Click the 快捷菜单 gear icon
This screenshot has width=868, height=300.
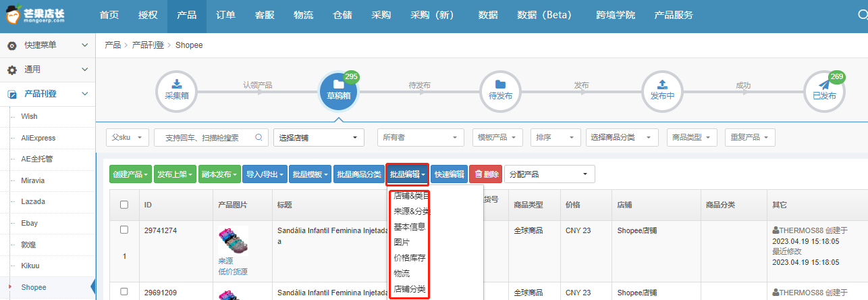[x=11, y=45]
